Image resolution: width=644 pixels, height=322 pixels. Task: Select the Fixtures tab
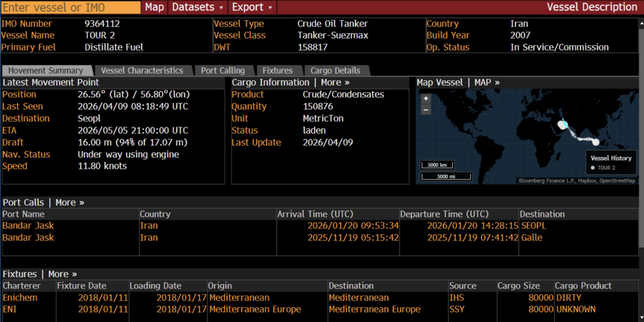278,71
